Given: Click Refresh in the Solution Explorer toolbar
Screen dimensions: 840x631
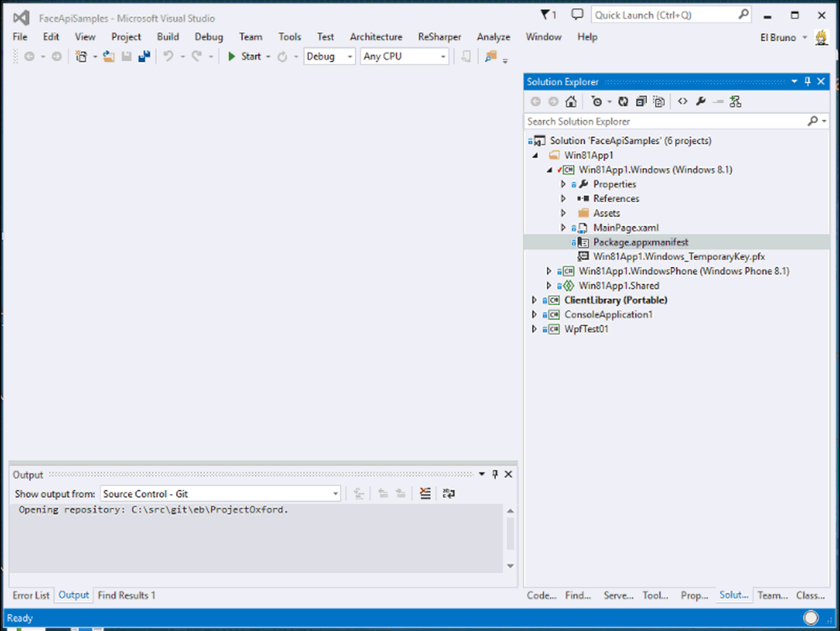Looking at the screenshot, I should (623, 101).
